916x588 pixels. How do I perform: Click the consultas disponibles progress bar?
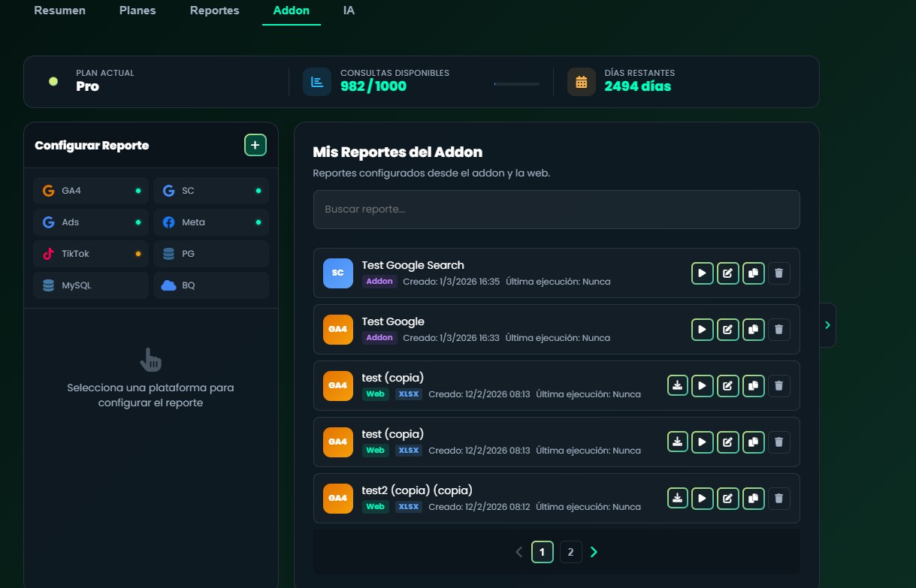pos(516,84)
